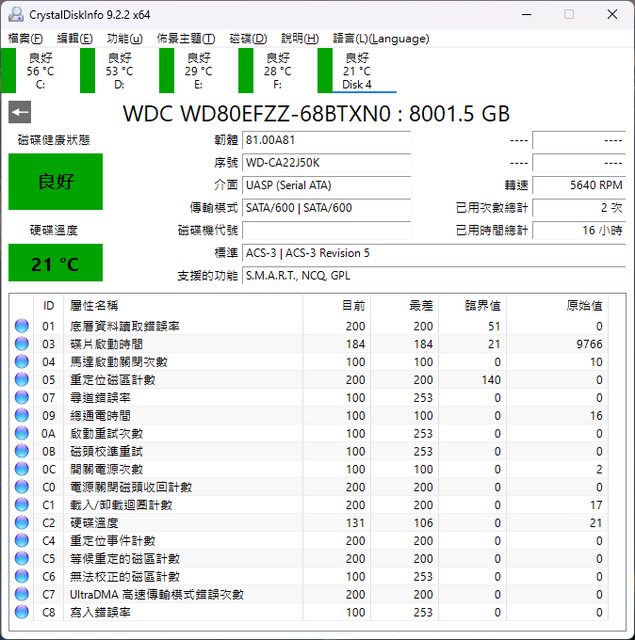Viewport: 635px width, 640px height.
Task: Click the status orb for attribute C4
Action: pos(22,540)
